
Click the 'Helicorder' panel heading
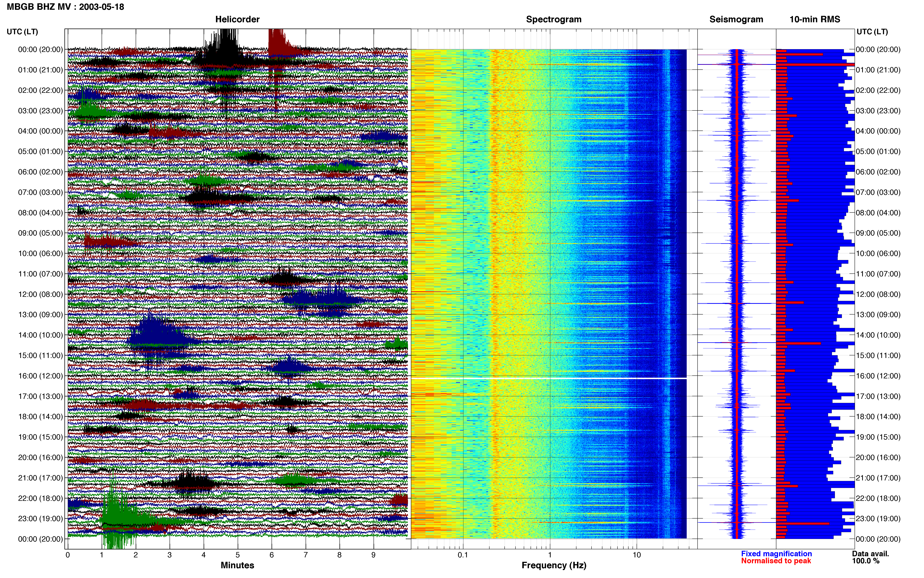click(237, 20)
